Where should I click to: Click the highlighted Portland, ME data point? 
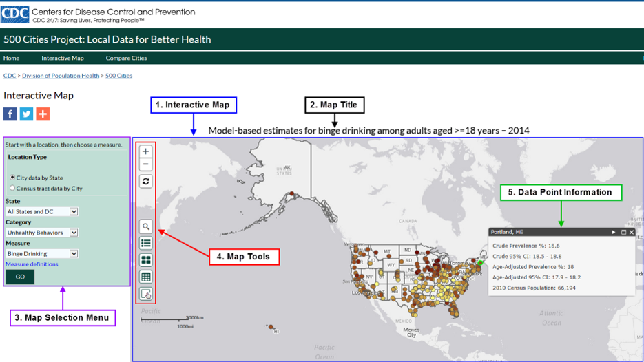[480, 262]
